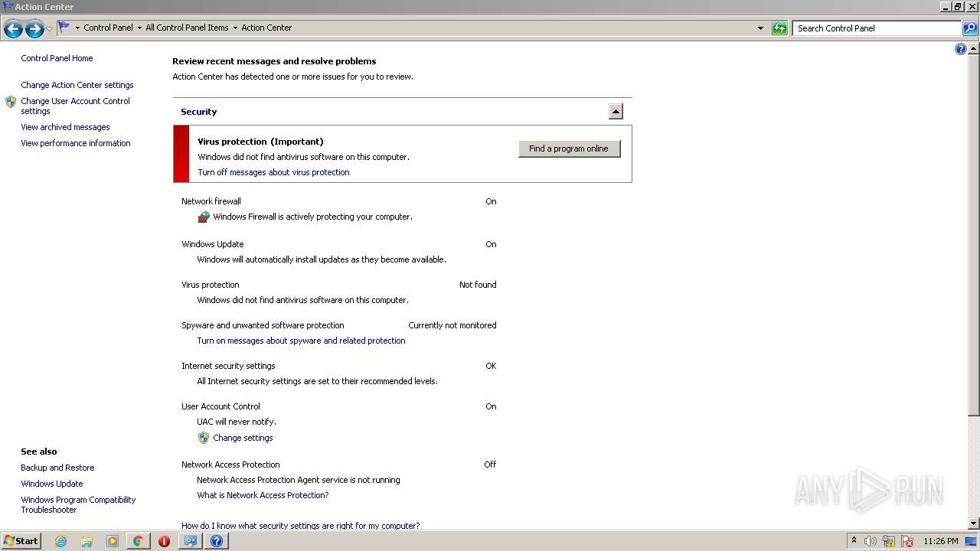This screenshot has height=551, width=980.
Task: Open How do I know what security settings link
Action: 300,526
